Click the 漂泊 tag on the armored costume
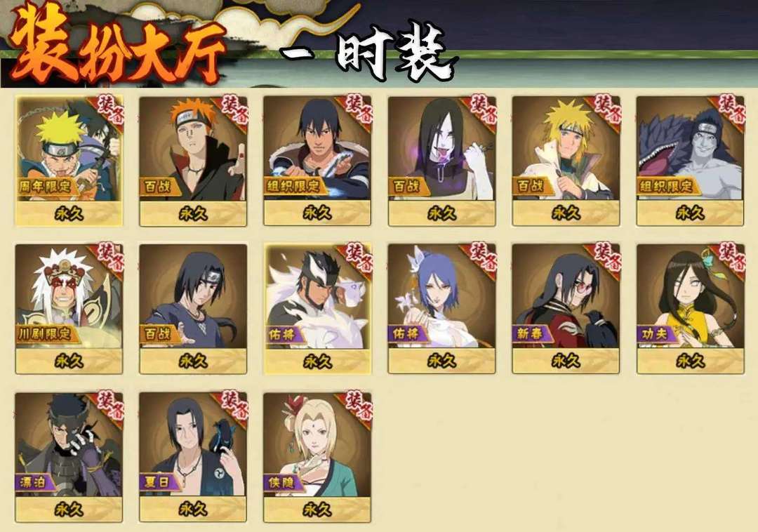This screenshot has width=758, height=532. tap(34, 481)
